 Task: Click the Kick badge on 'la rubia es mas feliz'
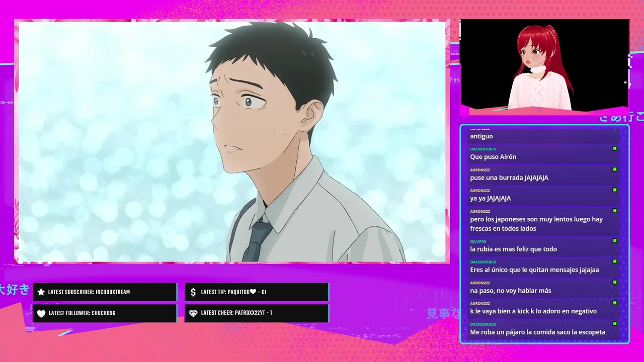click(615, 241)
